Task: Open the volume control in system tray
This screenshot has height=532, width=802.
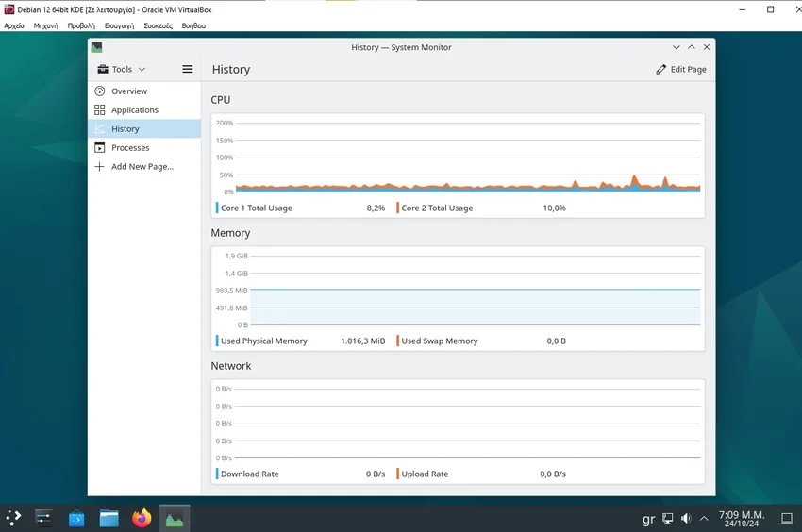Action: [x=686, y=518]
